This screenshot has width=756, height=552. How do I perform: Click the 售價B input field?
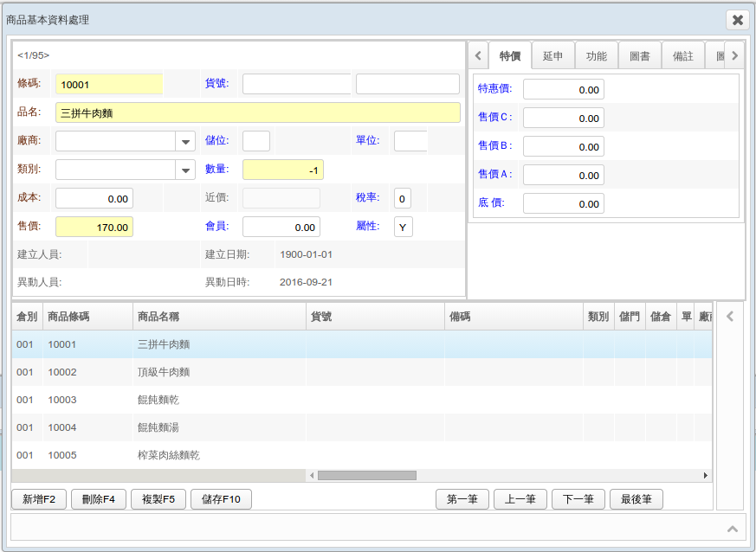pyautogui.click(x=564, y=146)
